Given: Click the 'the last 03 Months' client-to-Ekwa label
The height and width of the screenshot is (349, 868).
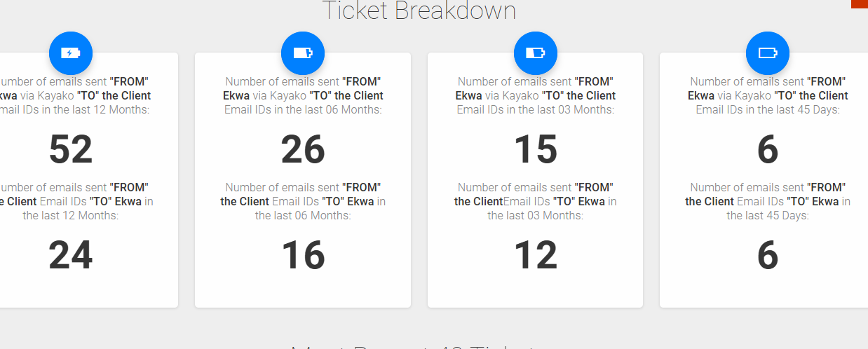Looking at the screenshot, I should pos(536,216).
